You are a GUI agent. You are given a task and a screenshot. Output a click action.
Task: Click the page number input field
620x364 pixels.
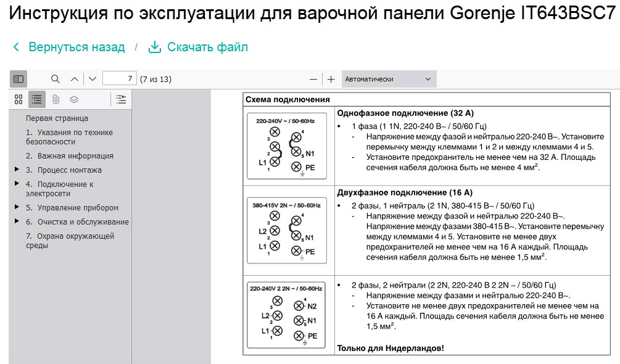click(120, 78)
